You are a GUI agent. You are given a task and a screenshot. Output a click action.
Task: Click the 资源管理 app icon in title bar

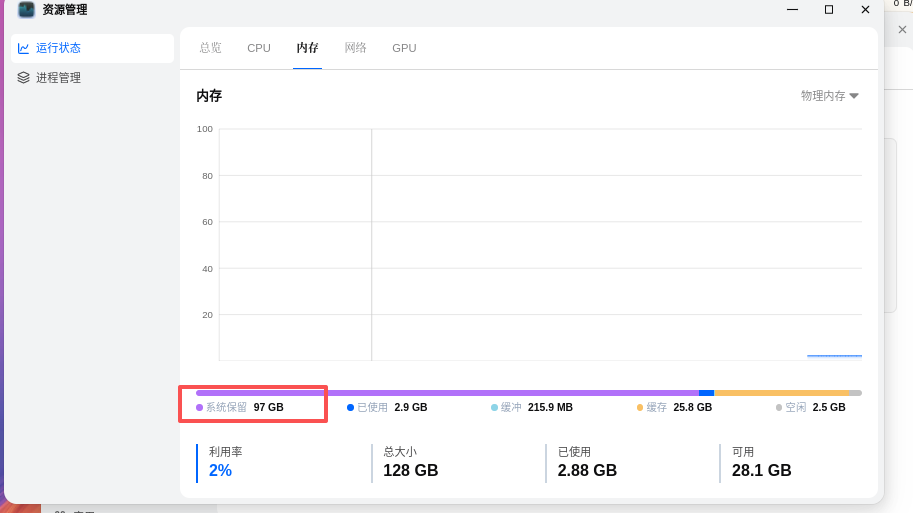tap(26, 10)
